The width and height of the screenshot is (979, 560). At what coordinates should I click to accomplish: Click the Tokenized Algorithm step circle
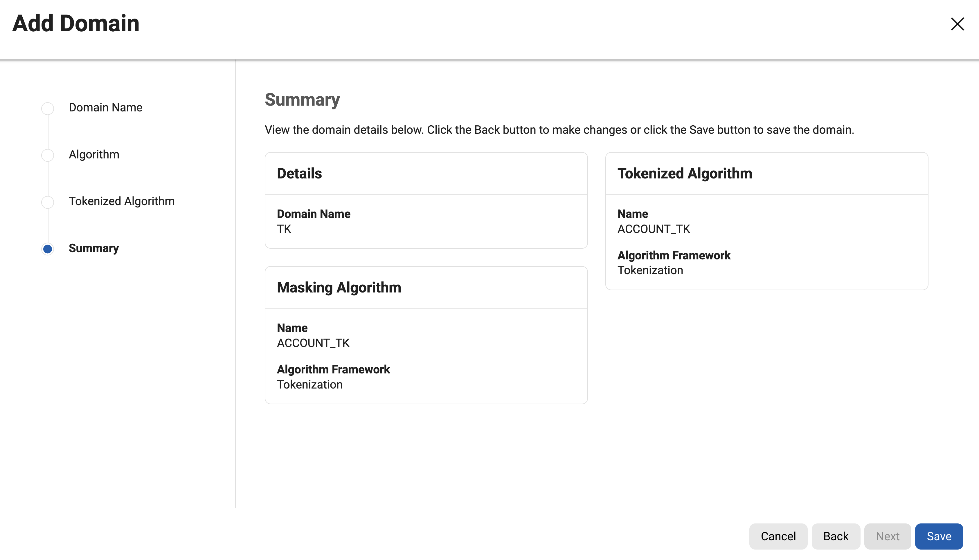(48, 202)
